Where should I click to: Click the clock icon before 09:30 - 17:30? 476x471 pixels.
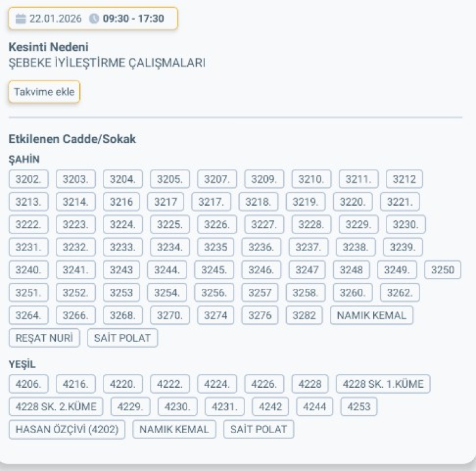[95, 18]
